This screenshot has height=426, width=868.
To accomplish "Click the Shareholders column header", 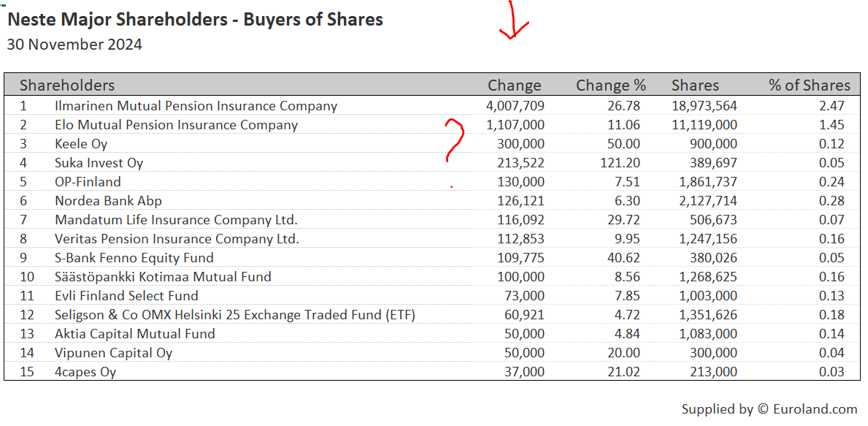I will point(67,85).
